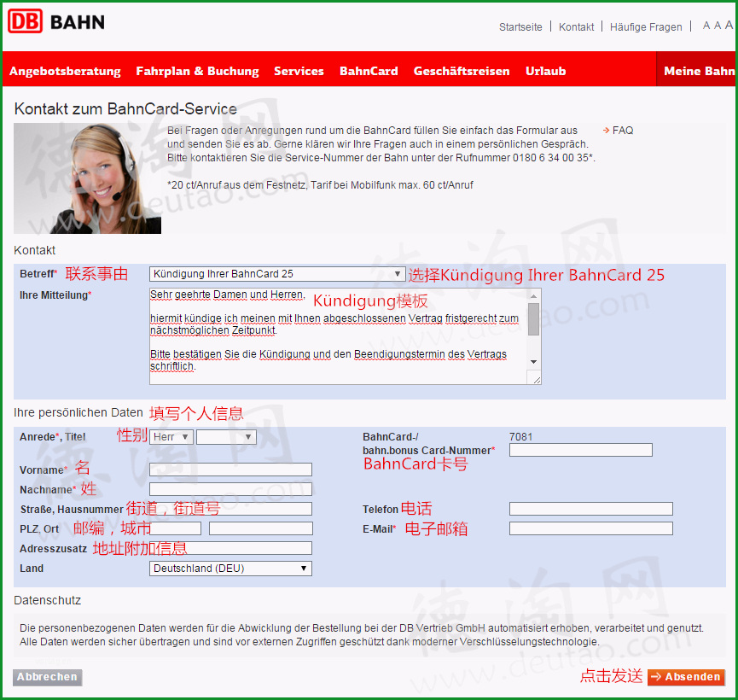Click the message box scroll-down arrow

pyautogui.click(x=533, y=362)
